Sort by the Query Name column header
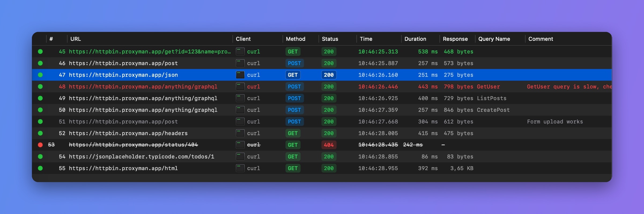644x214 pixels. 494,39
